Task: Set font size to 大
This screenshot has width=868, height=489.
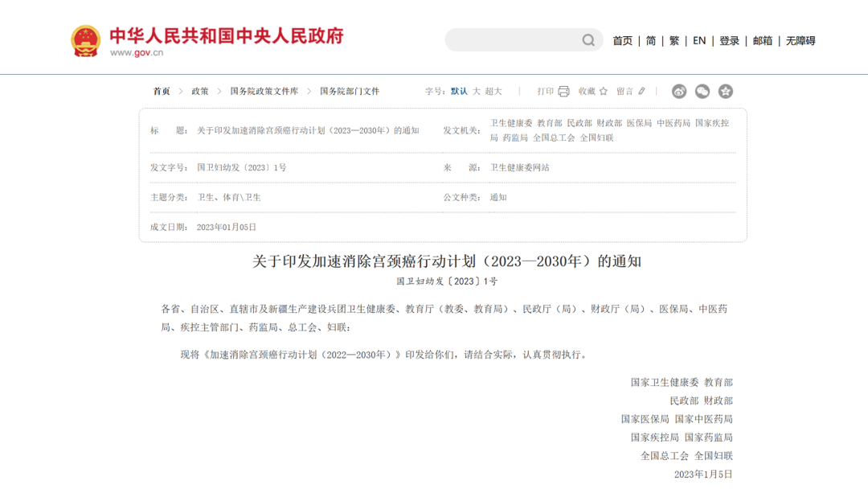Action: (x=477, y=92)
